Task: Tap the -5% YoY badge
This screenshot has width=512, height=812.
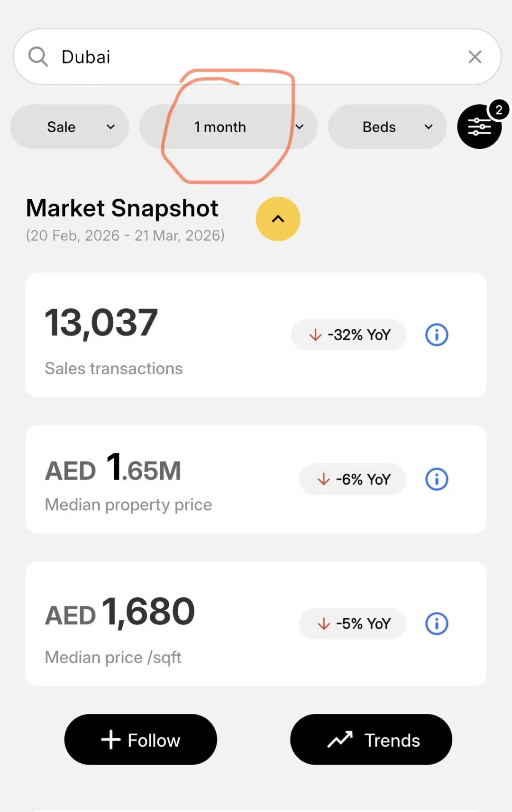Action: pos(352,623)
